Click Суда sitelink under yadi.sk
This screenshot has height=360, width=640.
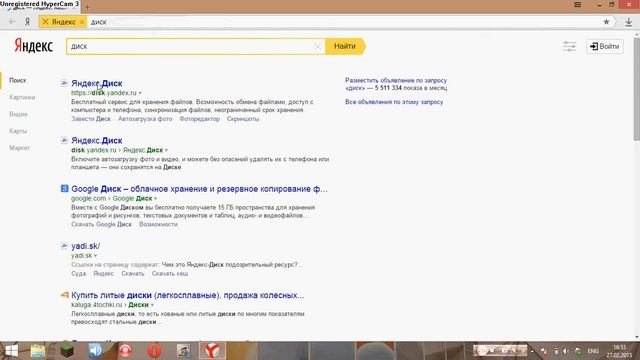pos(78,273)
